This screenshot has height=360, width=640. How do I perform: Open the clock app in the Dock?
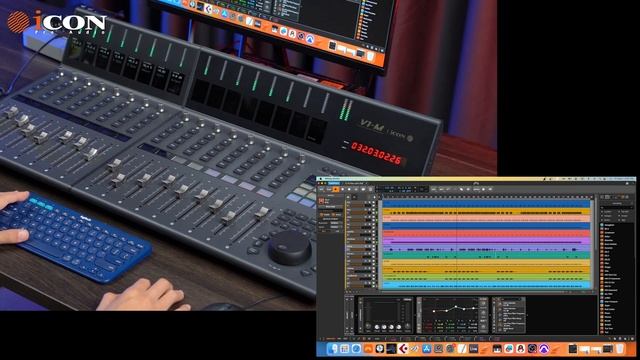click(380, 349)
